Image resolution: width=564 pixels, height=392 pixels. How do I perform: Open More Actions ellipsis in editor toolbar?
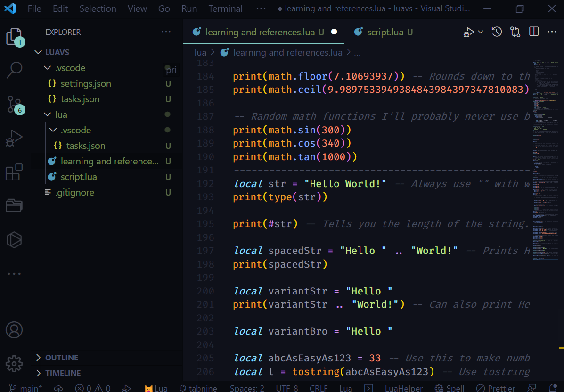[552, 32]
